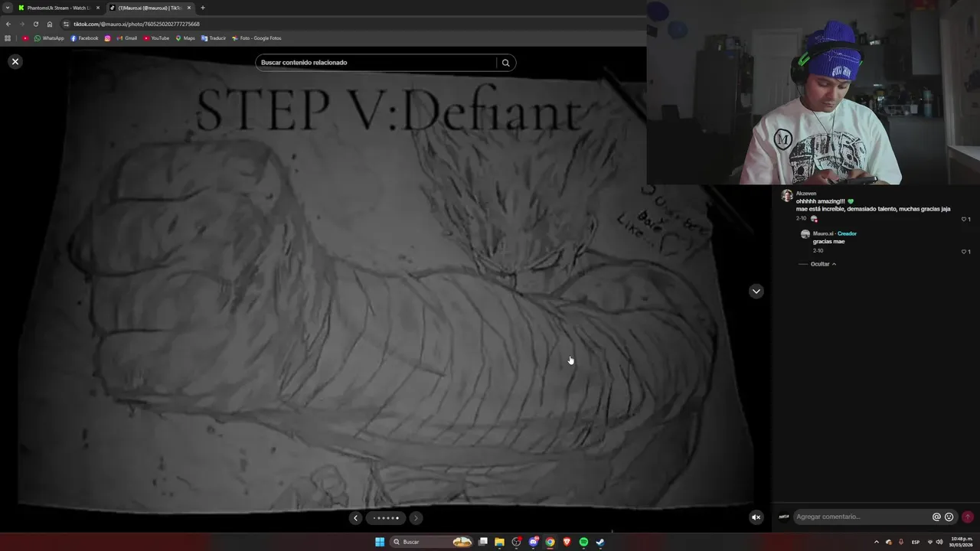Open the emoji picker

[949, 517]
